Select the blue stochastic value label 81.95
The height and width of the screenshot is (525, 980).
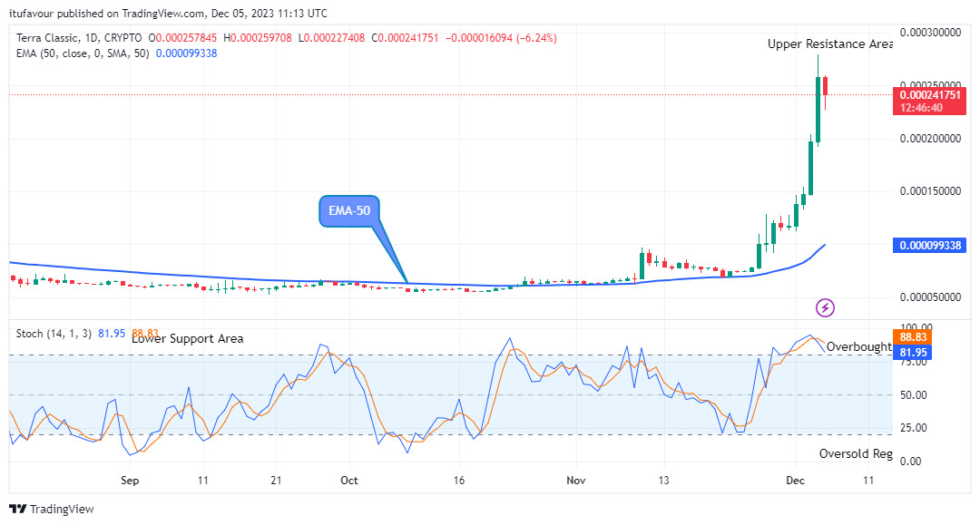[x=913, y=352]
